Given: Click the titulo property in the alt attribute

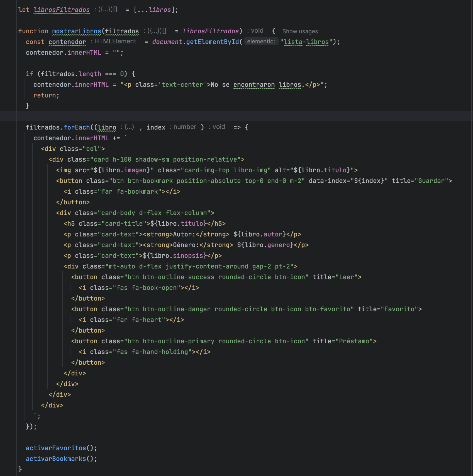Looking at the screenshot, I should pos(335,170).
